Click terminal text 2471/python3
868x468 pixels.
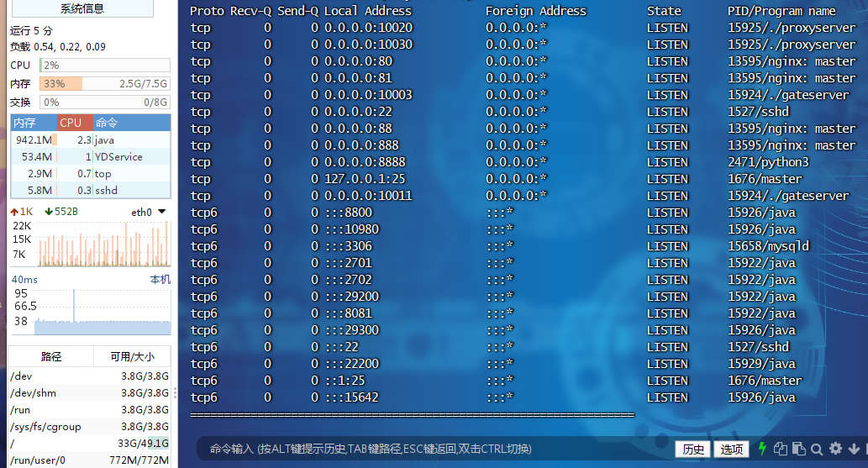point(768,161)
